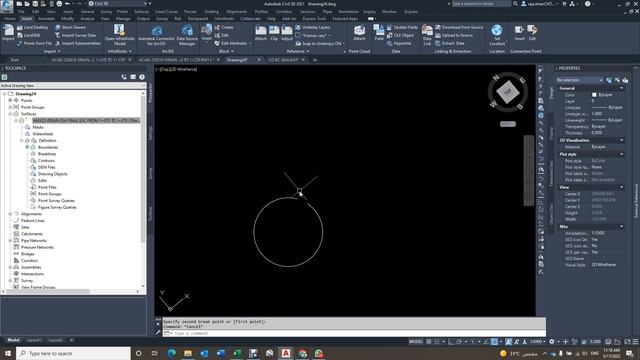Switch to the Drawing24 file tab

(238, 60)
